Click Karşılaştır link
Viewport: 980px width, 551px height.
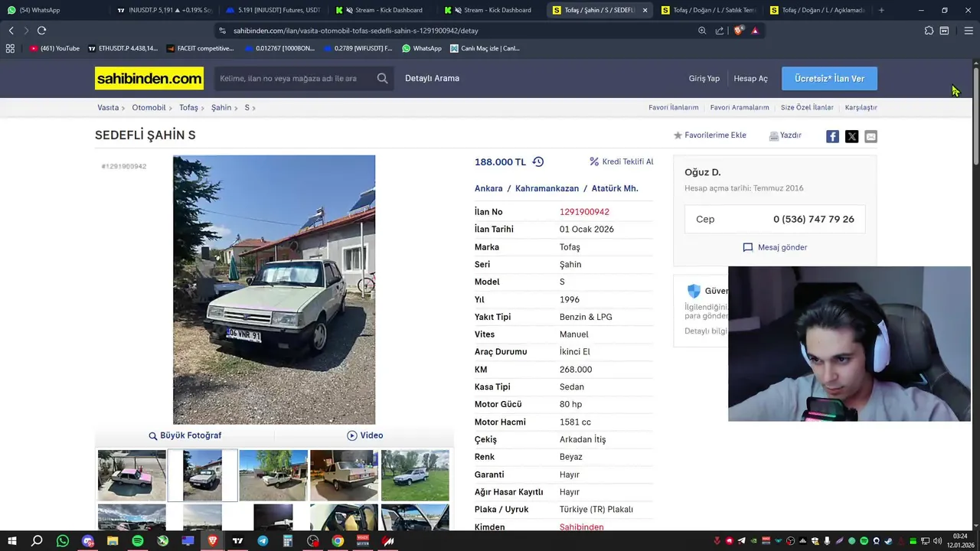(861, 107)
